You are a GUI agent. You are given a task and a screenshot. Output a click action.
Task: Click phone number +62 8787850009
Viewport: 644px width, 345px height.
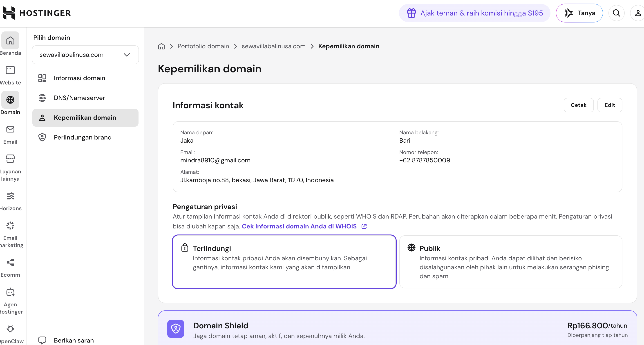click(425, 160)
